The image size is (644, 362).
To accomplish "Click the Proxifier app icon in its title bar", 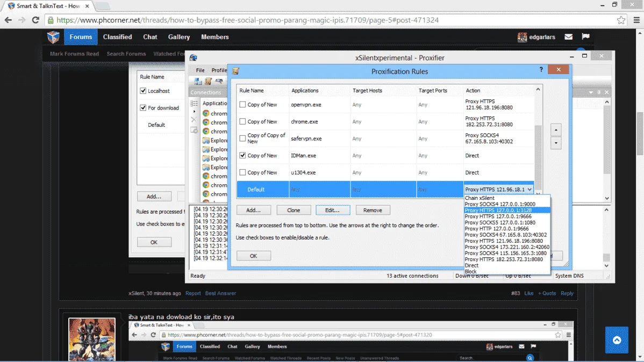I will coord(194,58).
